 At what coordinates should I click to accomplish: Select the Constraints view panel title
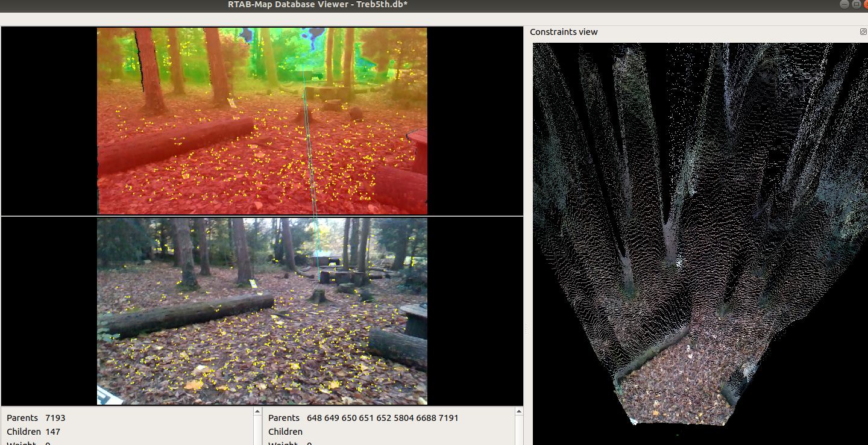[x=564, y=32]
